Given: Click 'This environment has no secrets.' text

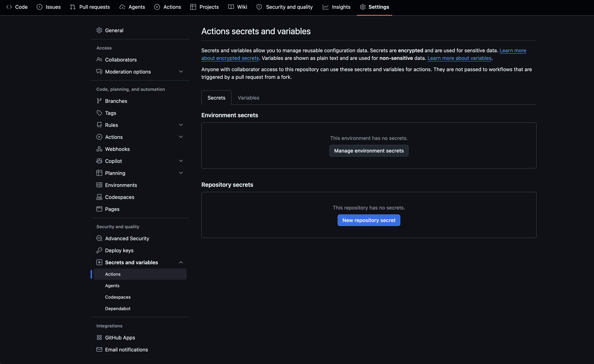Looking at the screenshot, I should (369, 138).
